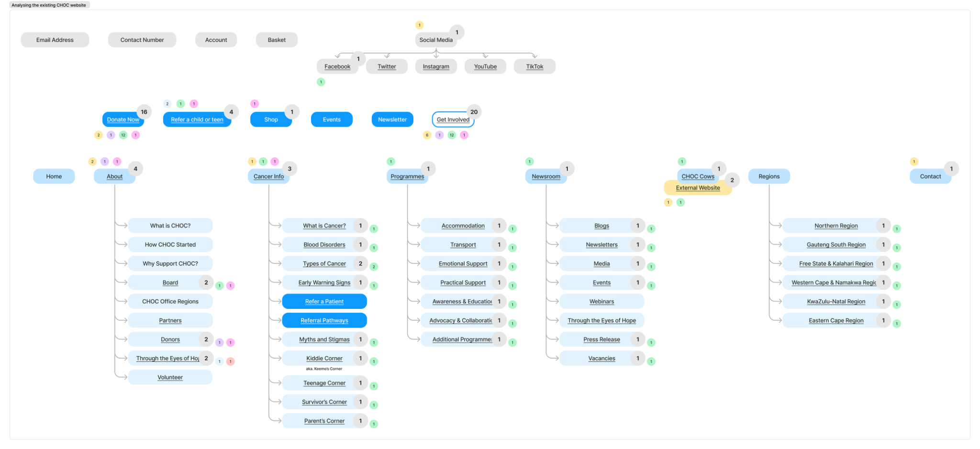Screen dimensions: 980x449
Task: Click the Programmes navigation node
Action: [x=407, y=176]
